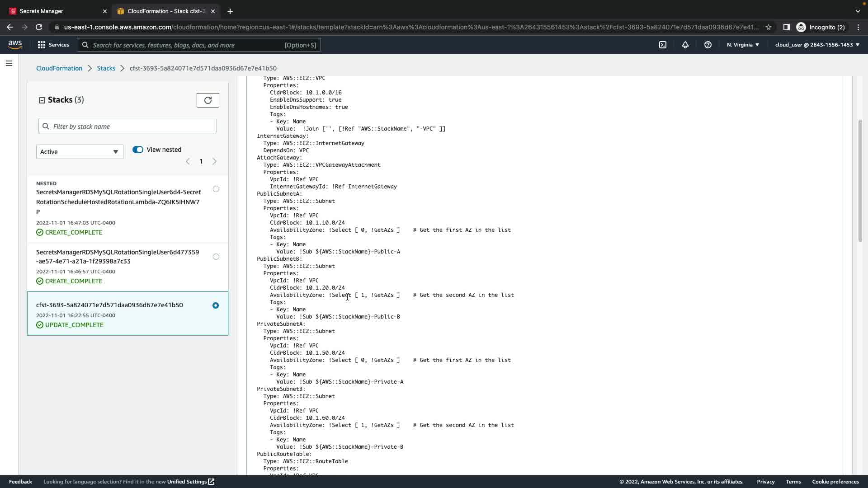
Task: Open the help question mark icon
Action: [708, 45]
